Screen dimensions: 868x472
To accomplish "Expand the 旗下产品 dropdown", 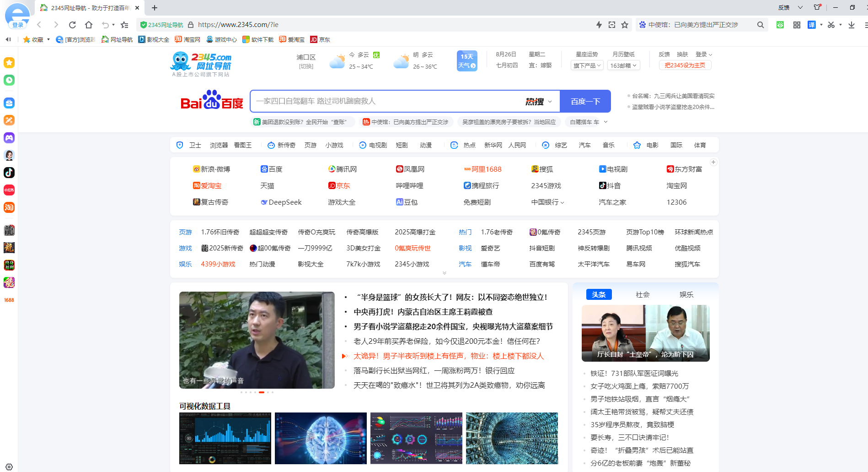I will 587,65.
